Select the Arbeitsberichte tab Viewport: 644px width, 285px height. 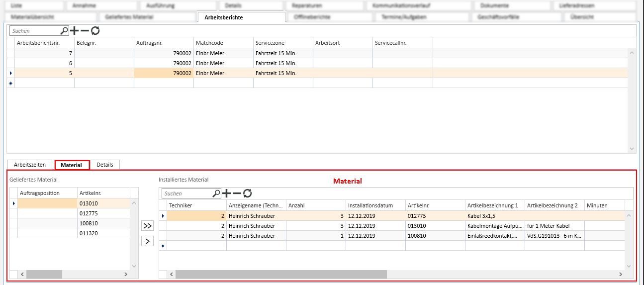(242, 17)
